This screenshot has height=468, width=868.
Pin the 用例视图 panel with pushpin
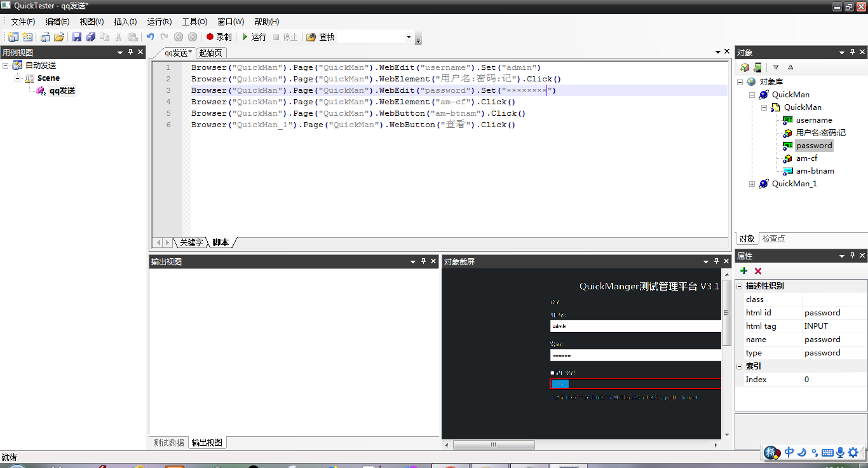point(131,52)
